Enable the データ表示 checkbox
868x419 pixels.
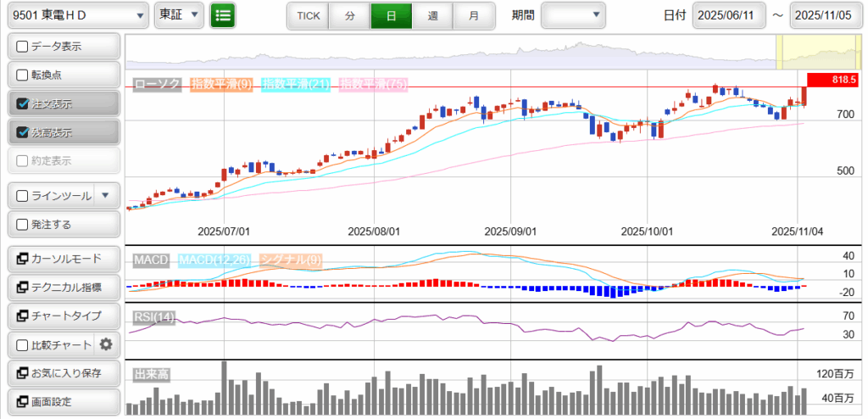(23, 47)
